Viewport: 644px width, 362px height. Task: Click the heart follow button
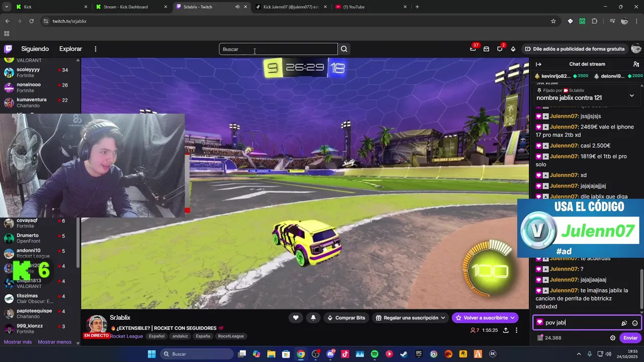[296, 318]
